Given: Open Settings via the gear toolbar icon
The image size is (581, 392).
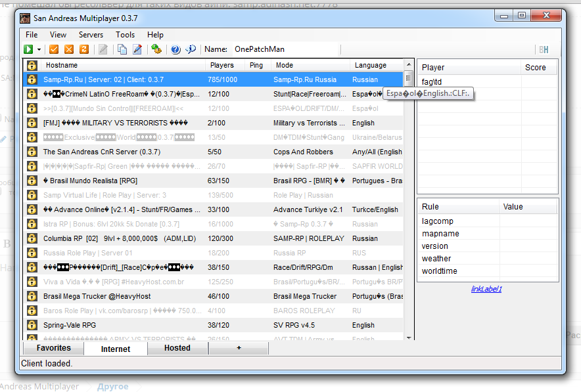Looking at the screenshot, I should [x=156, y=49].
